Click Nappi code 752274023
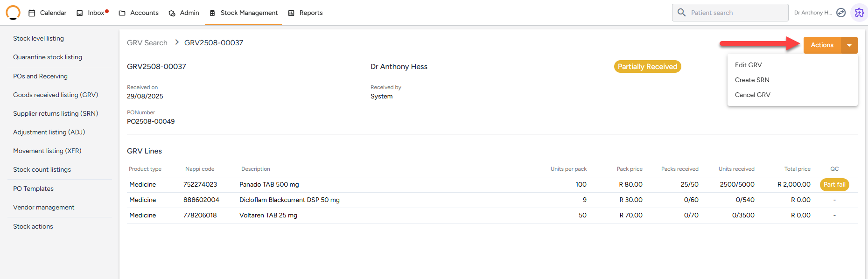The width and height of the screenshot is (868, 279). (200, 184)
